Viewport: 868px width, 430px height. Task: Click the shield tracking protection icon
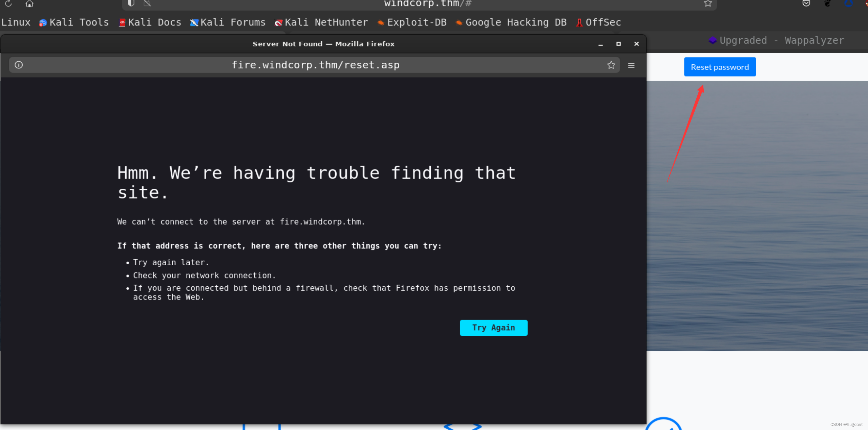click(131, 3)
